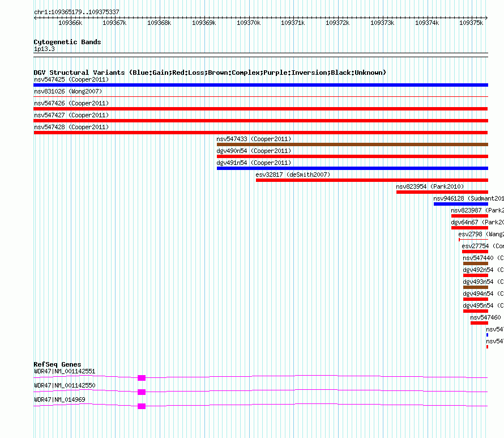The width and height of the screenshot is (504, 438).
Task: Open transcript WDR47|NM_001142550 label
Action: pyautogui.click(x=65, y=385)
